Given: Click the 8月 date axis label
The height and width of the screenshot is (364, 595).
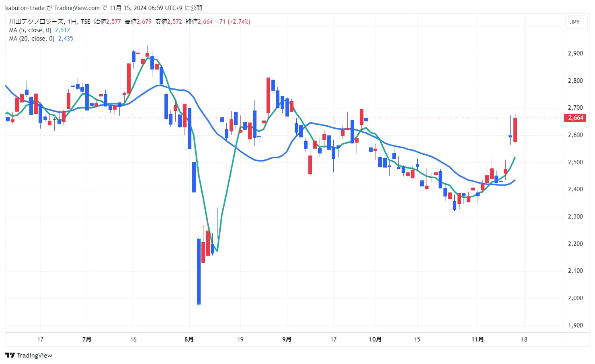Looking at the screenshot, I should pos(189,339).
